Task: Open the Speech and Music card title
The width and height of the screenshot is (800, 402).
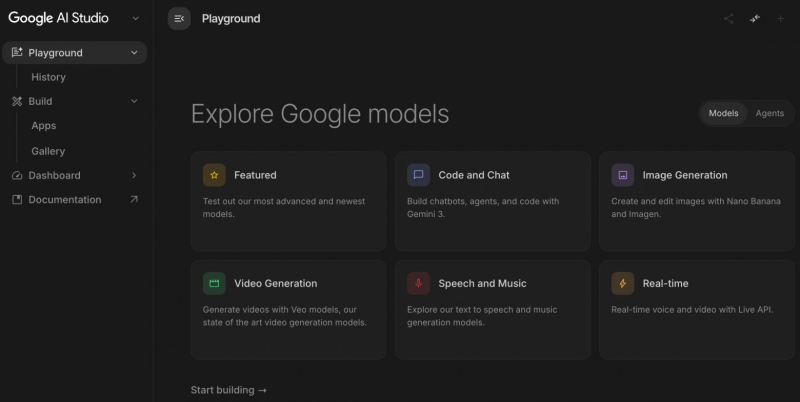Action: coord(482,283)
